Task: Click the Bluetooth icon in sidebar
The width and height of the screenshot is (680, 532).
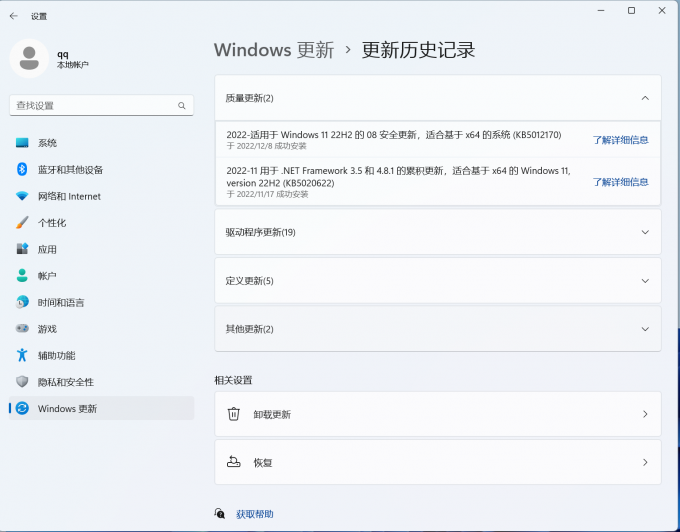Action: pos(22,169)
